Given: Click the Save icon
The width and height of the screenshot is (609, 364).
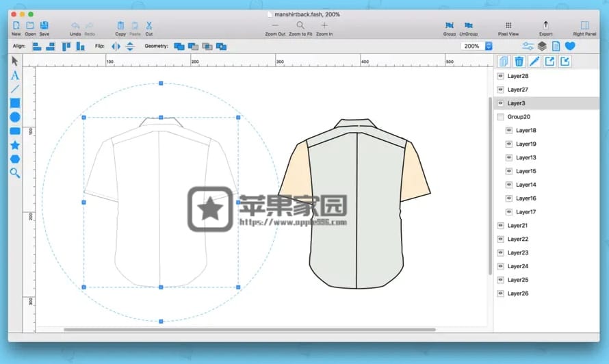Looking at the screenshot, I should click(44, 25).
